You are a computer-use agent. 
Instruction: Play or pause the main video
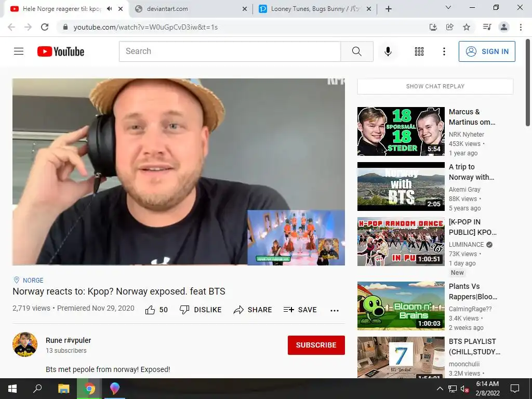[x=179, y=171]
